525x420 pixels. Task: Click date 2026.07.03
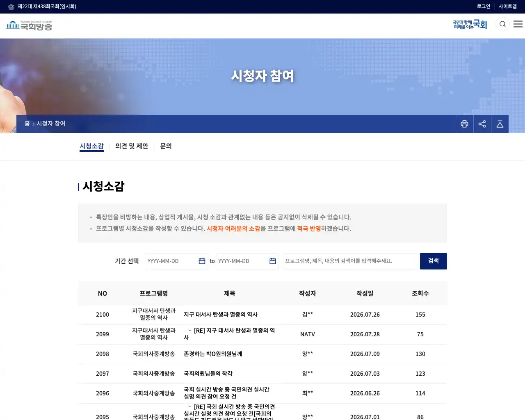365,374
